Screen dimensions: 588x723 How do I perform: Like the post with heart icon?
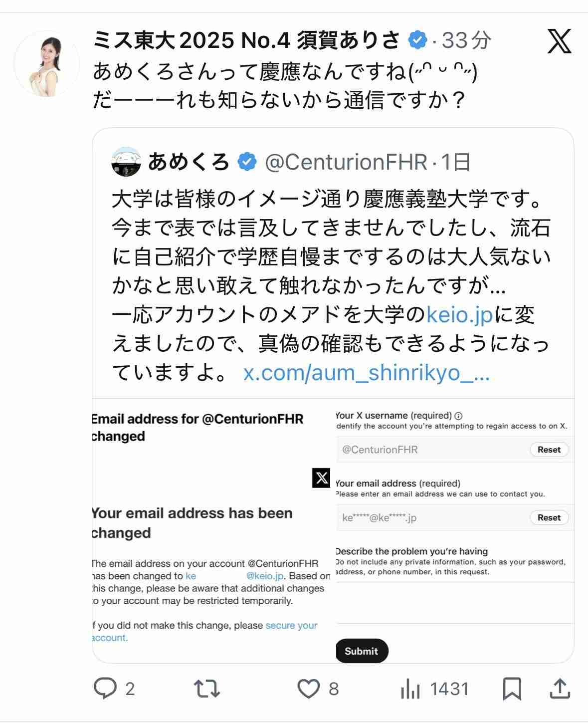(309, 689)
